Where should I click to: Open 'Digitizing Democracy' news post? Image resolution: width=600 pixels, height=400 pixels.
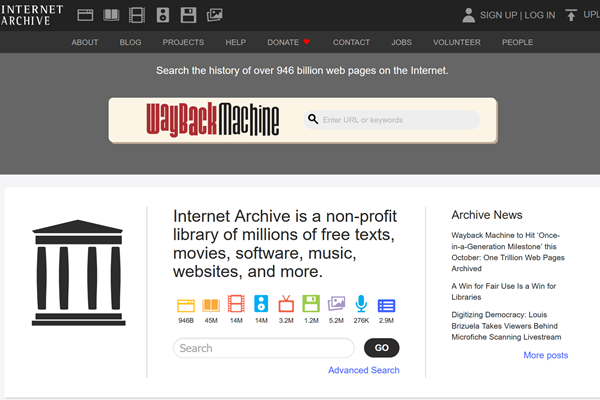pos(506,326)
